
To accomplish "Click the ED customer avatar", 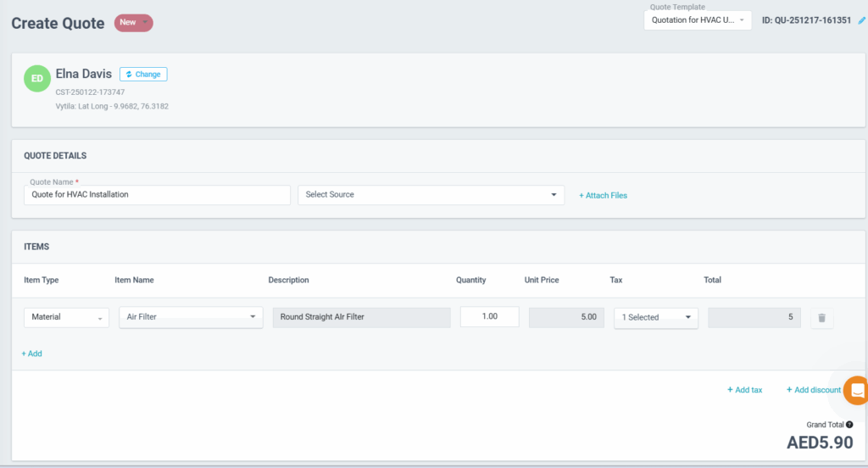I will 37,78.
